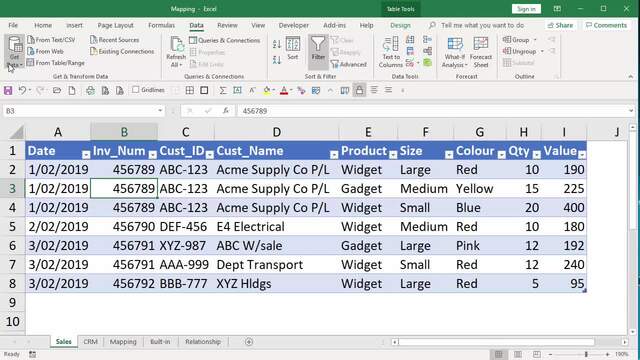Expand the Name Box dropdown
Viewport: 640px width, 360px height.
pos(160,111)
